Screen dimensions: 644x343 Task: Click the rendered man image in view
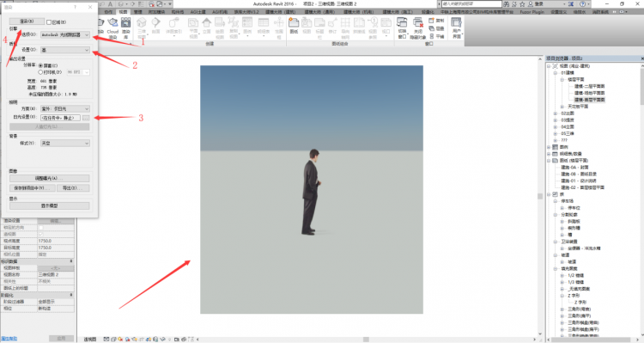click(x=312, y=192)
